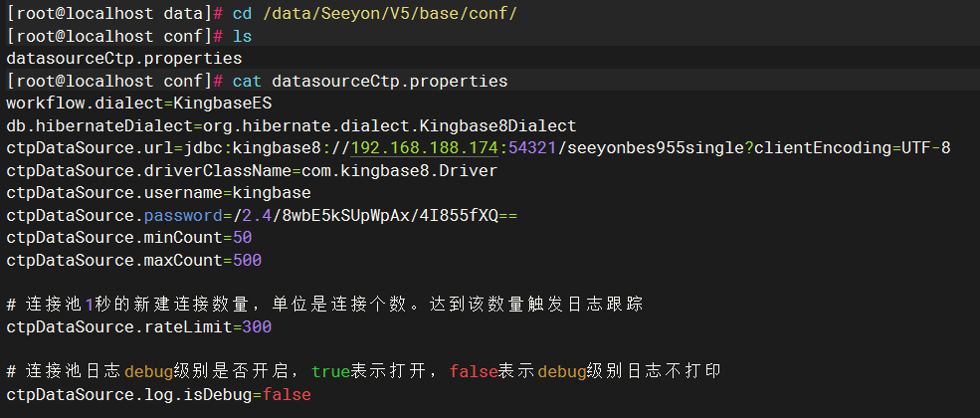Click the highlighted password keyword
This screenshot has height=418, width=980.
[183, 216]
